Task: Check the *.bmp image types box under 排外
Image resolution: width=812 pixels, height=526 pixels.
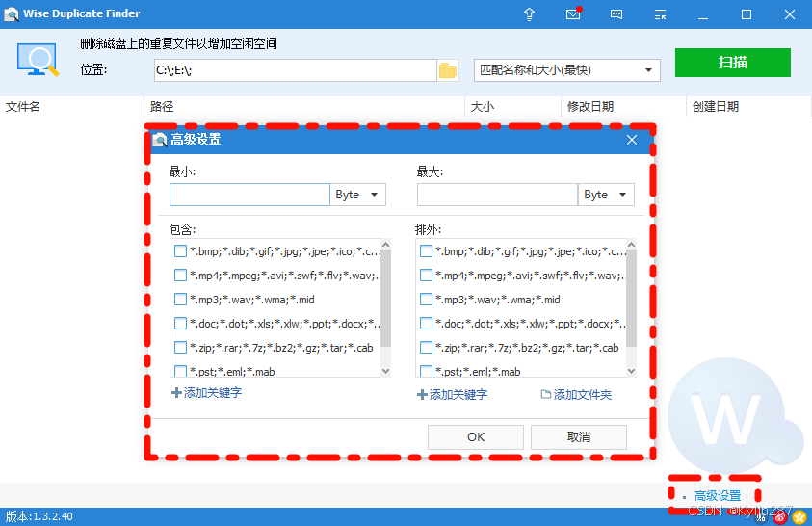Action: coord(426,251)
